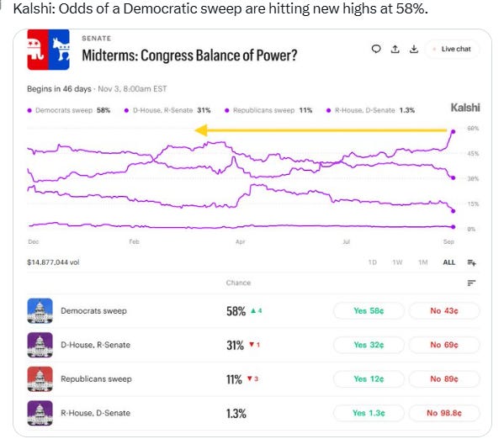Click the Republicans sweep red capitol icon
The height and width of the screenshot is (439, 504).
coord(40,379)
